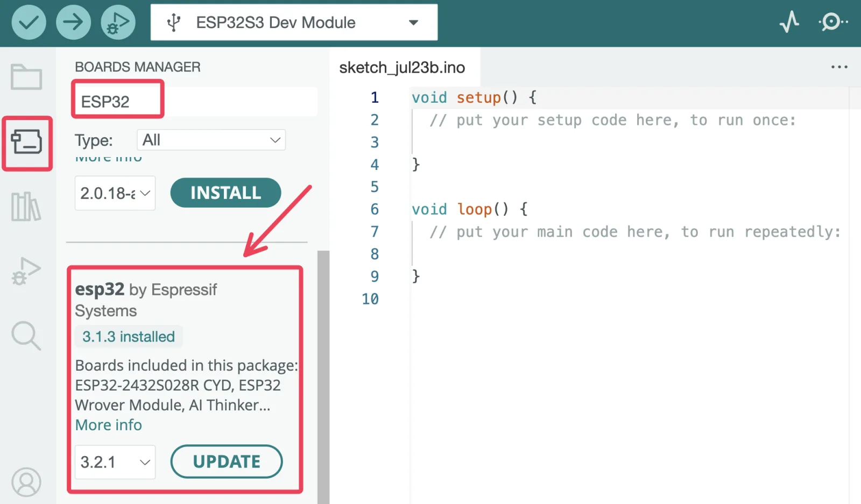
Task: Toggle the Boards Manager sidebar icon
Action: [x=26, y=142]
